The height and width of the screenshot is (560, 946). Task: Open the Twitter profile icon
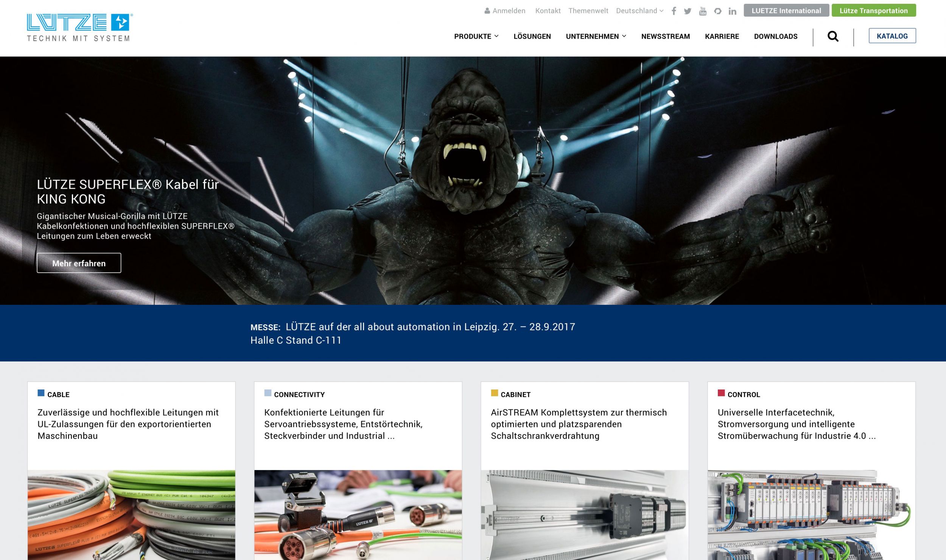688,11
